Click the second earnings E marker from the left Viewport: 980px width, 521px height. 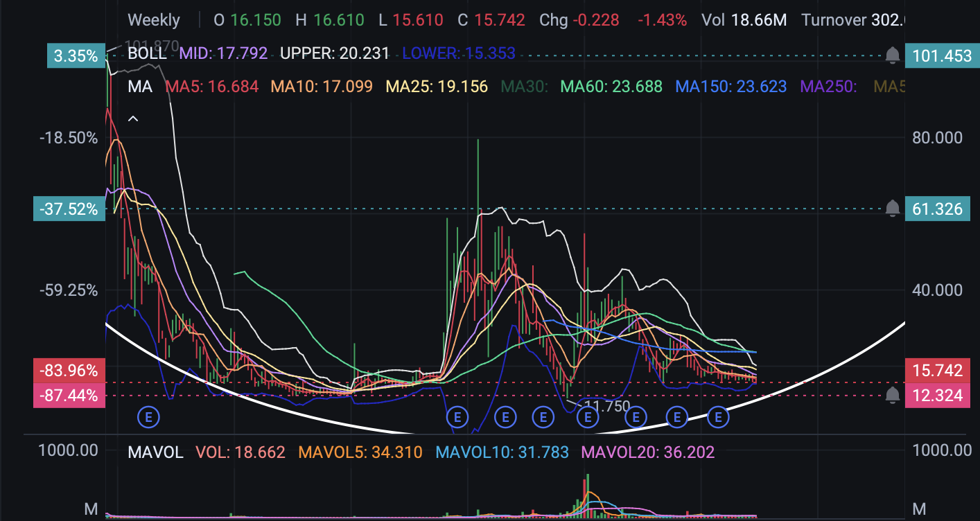(x=457, y=416)
